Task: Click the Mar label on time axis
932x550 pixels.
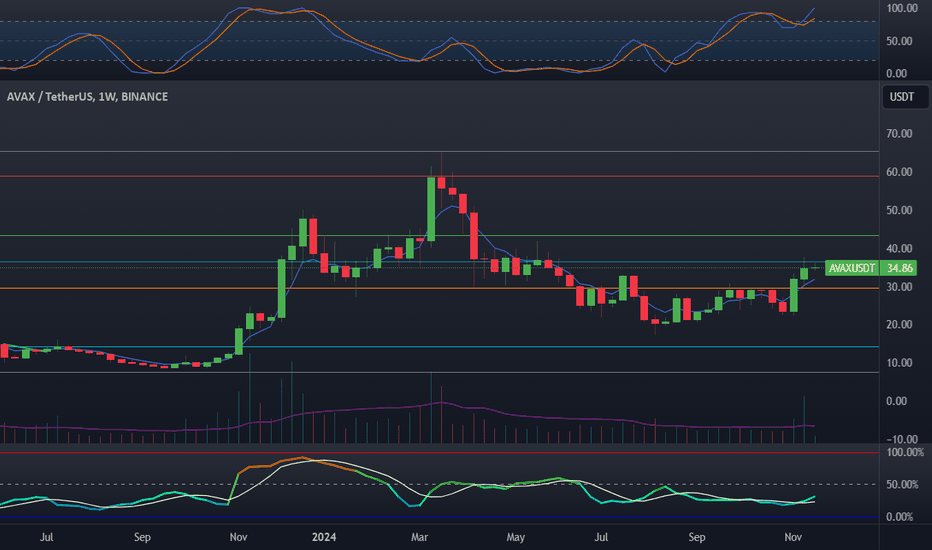Action: [420, 537]
